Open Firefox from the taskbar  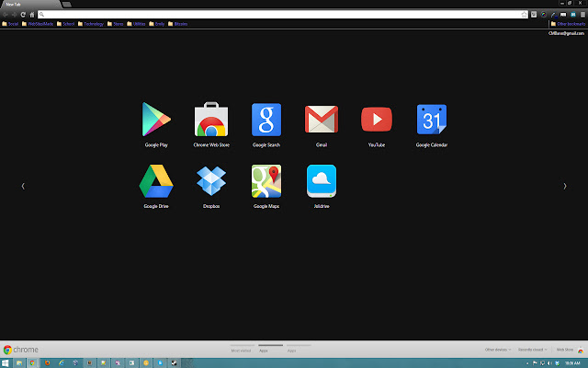[x=47, y=363]
